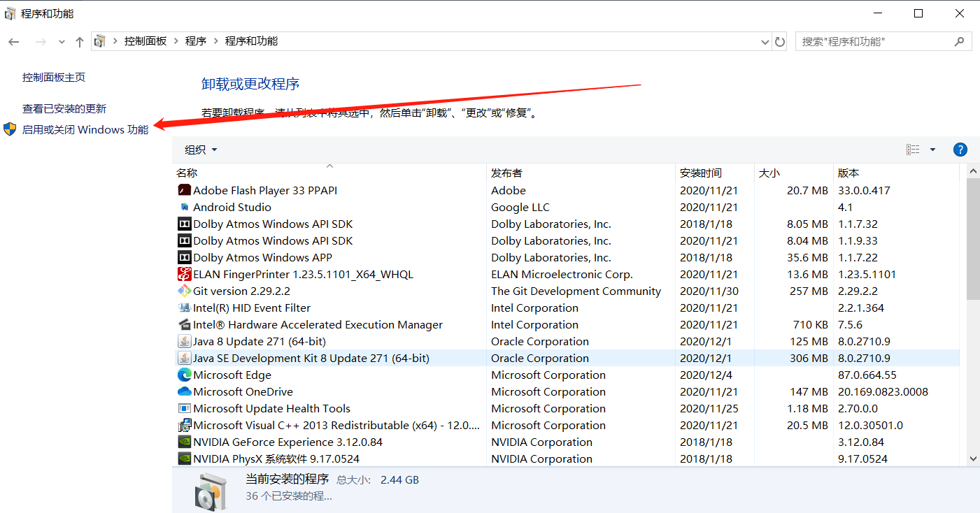This screenshot has height=513, width=980.
Task: Refresh the 程序和功能 view
Action: [780, 42]
